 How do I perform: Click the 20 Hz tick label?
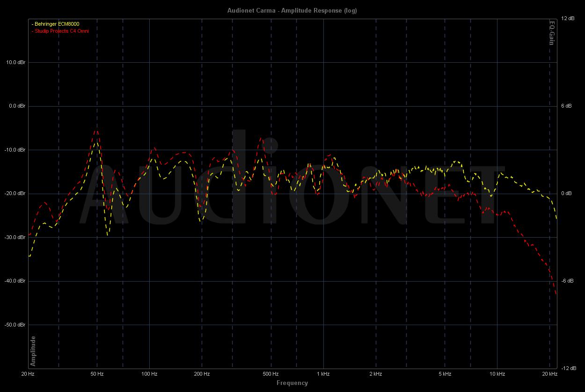tap(28, 374)
